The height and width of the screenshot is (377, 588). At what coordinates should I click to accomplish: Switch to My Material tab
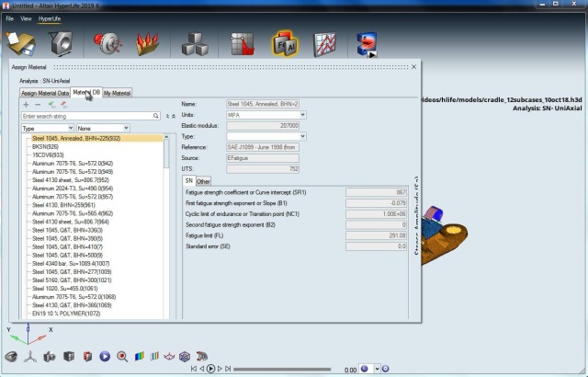click(117, 93)
